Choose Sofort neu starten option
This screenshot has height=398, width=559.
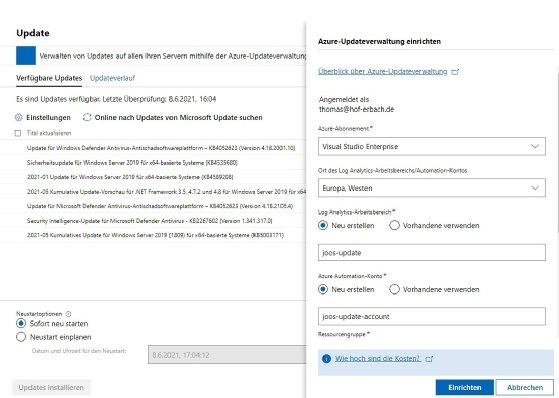coord(21,323)
